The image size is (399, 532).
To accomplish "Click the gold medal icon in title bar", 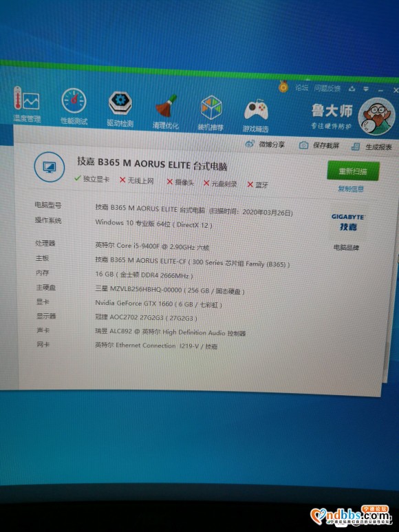I will (283, 87).
